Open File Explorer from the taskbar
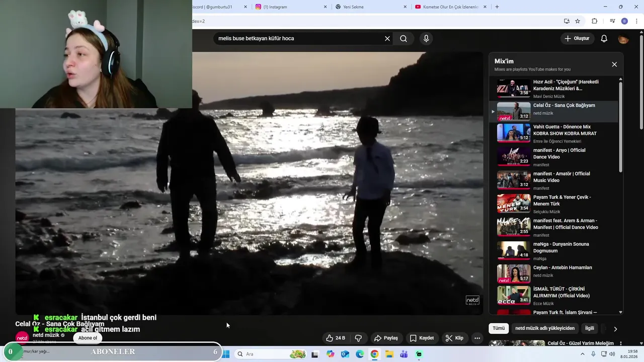 (389, 354)
